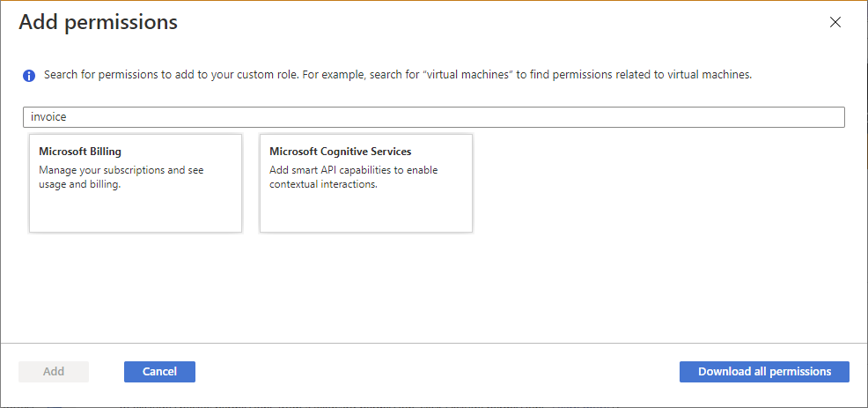
Task: Click the "Microsoft Billing" card heading
Action: tap(80, 152)
